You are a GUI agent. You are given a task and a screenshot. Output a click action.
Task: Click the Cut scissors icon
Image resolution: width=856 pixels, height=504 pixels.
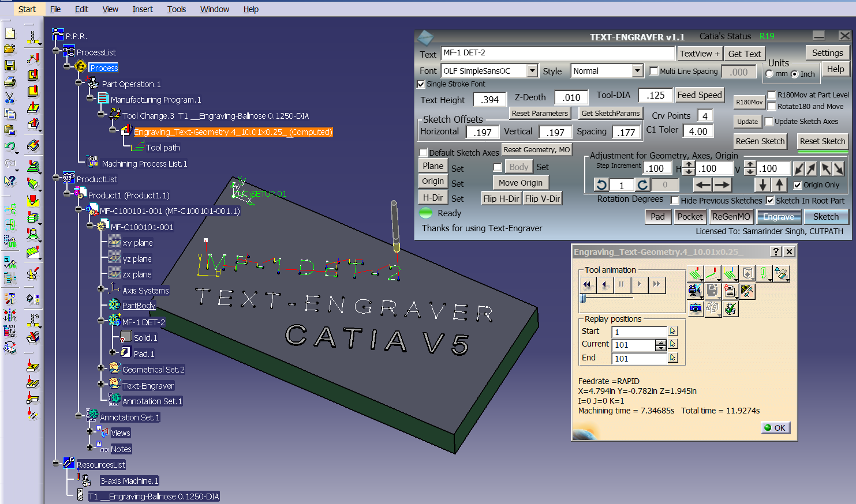[x=10, y=97]
